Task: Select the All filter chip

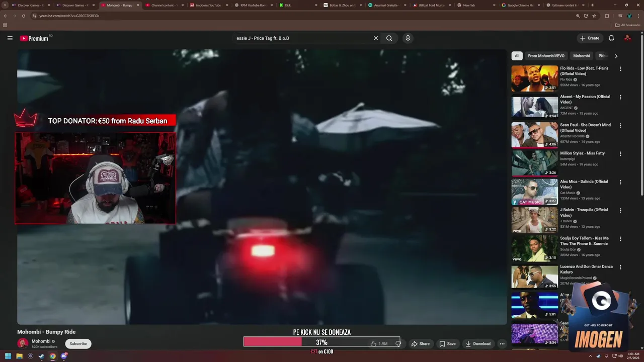Action: point(517,56)
